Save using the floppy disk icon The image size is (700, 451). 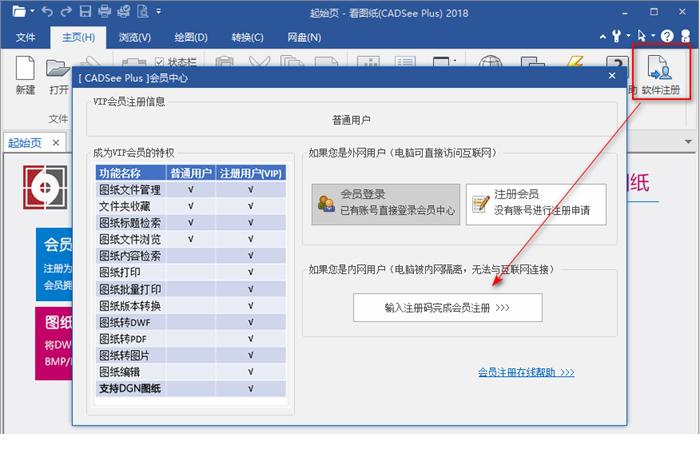point(85,11)
